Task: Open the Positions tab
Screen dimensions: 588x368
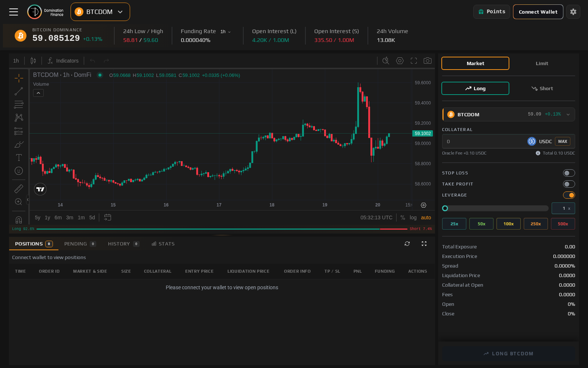Action: tap(34, 244)
